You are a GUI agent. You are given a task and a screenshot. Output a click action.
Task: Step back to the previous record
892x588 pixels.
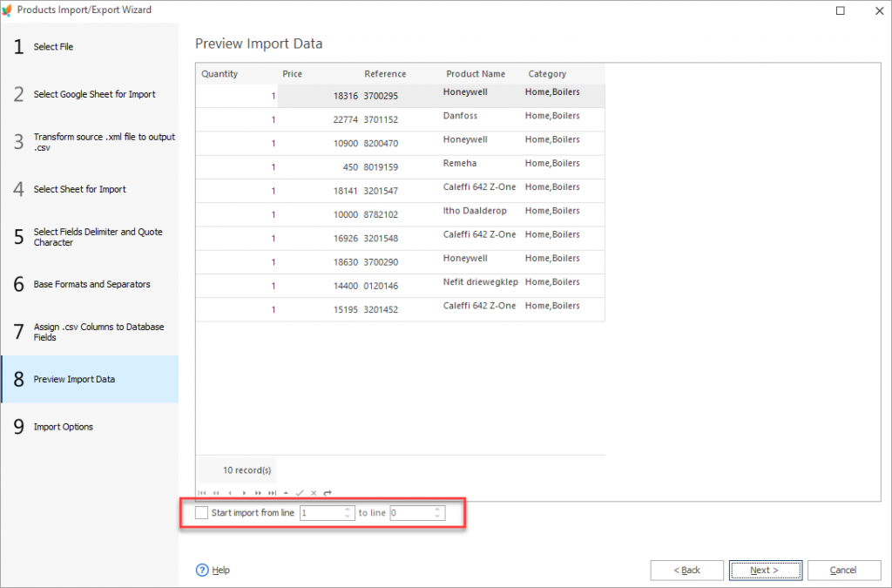click(x=230, y=492)
